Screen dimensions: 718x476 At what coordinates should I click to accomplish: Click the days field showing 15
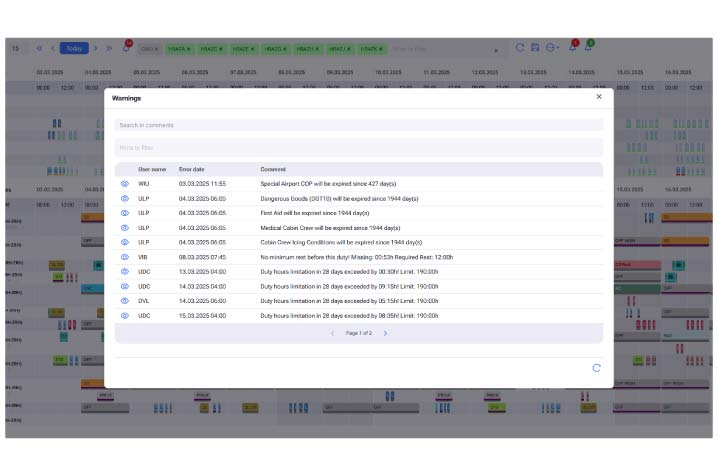(16, 49)
